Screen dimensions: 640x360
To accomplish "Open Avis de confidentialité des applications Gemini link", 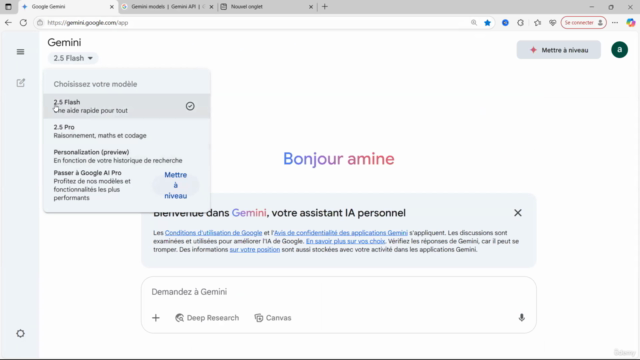I will (x=340, y=233).
